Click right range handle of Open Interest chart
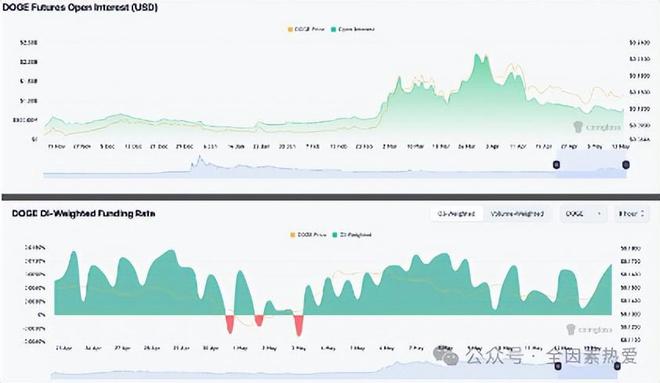This screenshot has height=383, width=660. 626,165
